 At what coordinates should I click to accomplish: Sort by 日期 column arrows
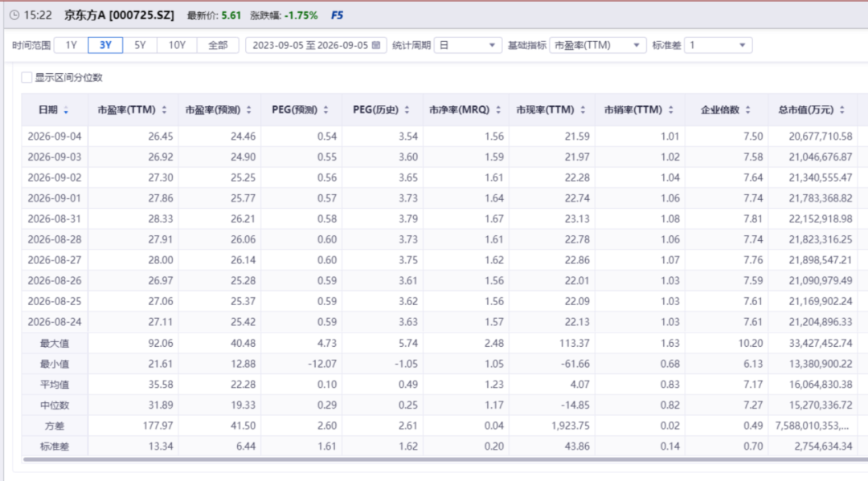[x=66, y=110]
